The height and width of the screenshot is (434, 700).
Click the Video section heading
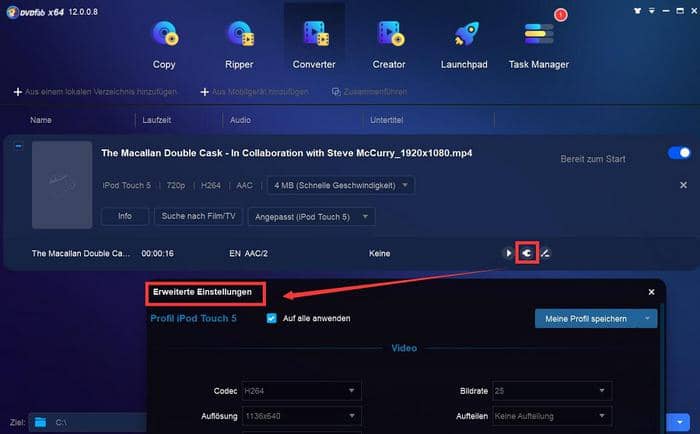tap(404, 348)
